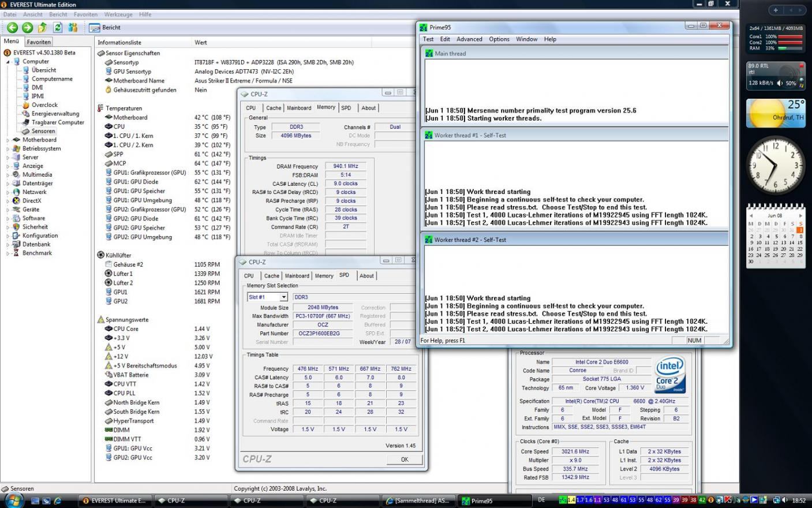Switch to the Menü tab
This screenshot has width=812, height=508.
[x=12, y=42]
